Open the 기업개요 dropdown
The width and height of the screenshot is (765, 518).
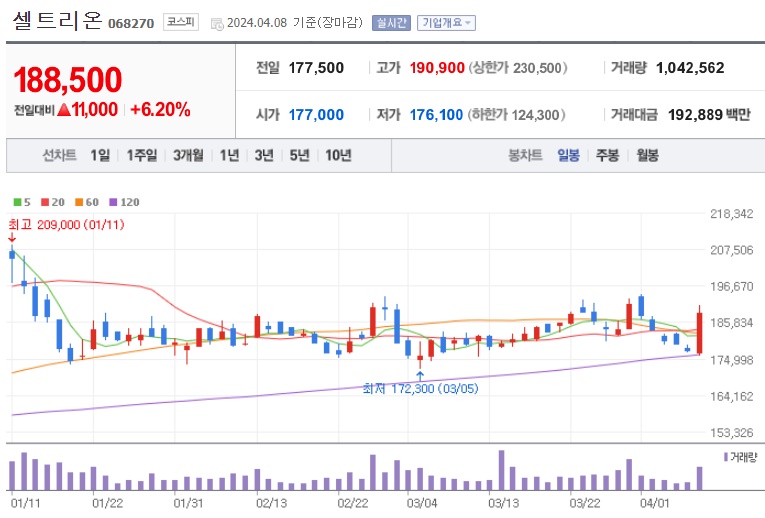[446, 23]
